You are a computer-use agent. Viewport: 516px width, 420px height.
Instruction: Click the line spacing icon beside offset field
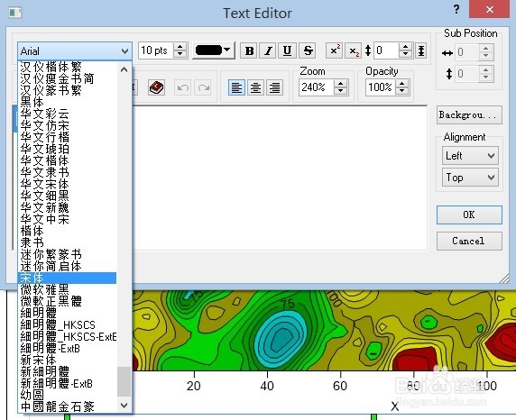tap(421, 50)
